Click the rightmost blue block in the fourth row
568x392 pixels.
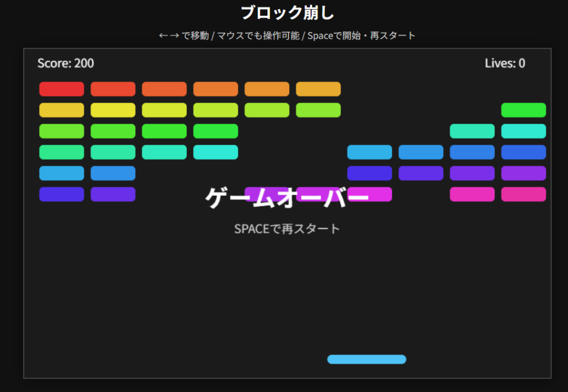[x=524, y=152]
